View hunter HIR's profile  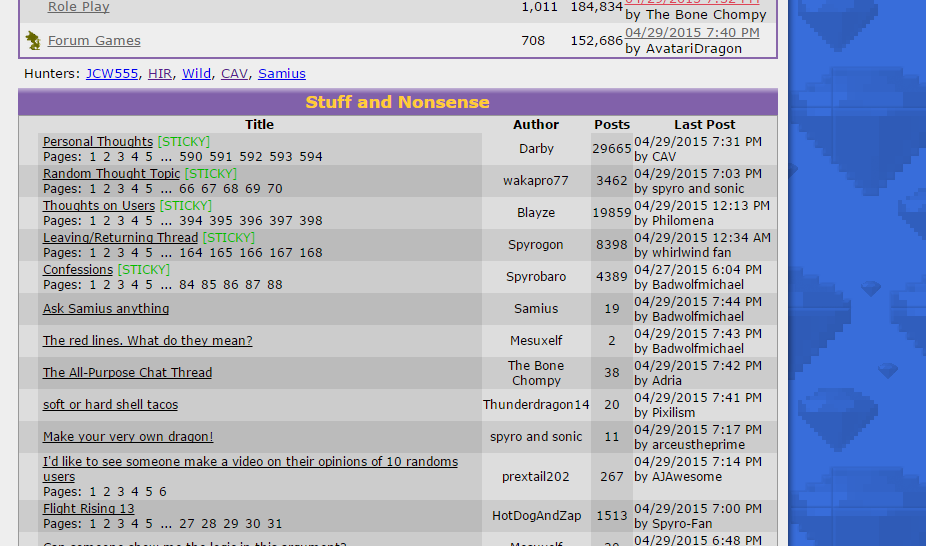pos(159,74)
